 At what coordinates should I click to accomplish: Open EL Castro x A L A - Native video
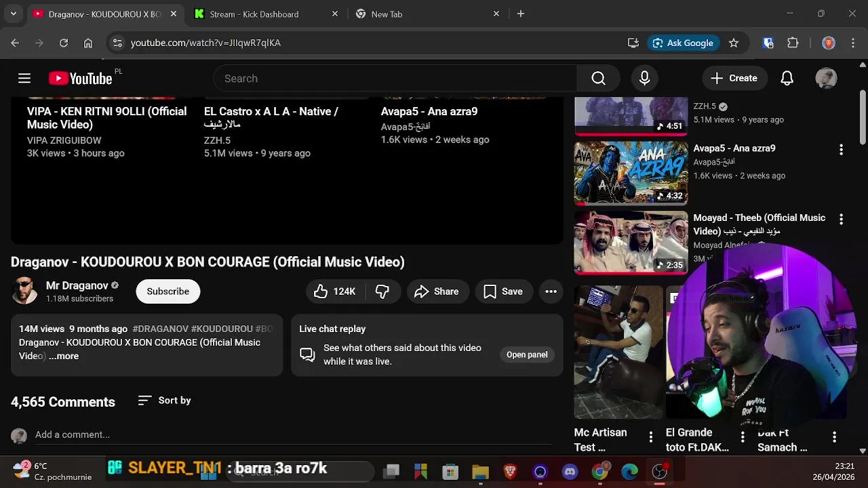click(271, 118)
